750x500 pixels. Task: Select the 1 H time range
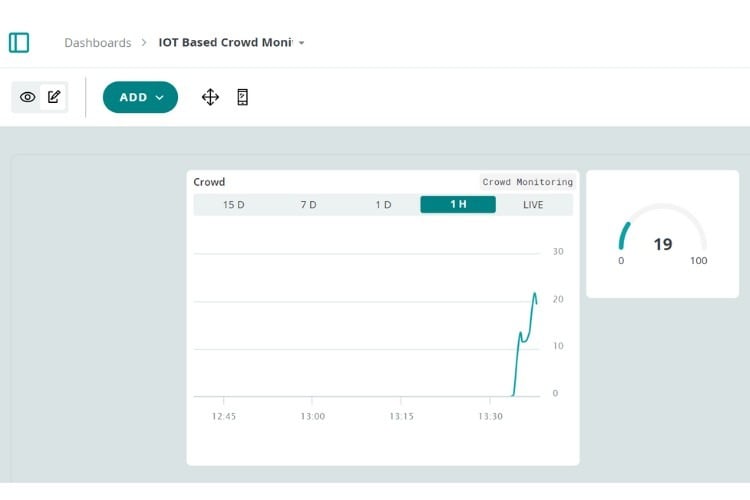click(458, 204)
